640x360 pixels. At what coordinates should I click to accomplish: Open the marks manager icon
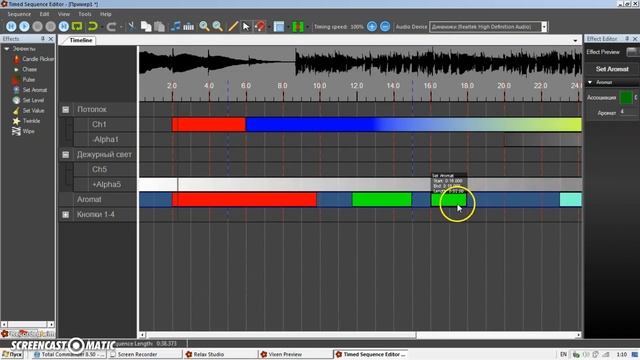189,27
